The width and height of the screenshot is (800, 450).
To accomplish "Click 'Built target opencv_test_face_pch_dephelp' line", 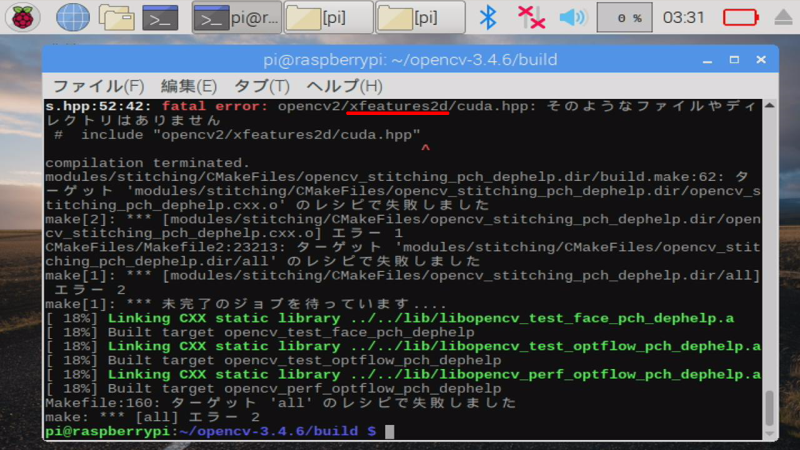I will tap(260, 333).
